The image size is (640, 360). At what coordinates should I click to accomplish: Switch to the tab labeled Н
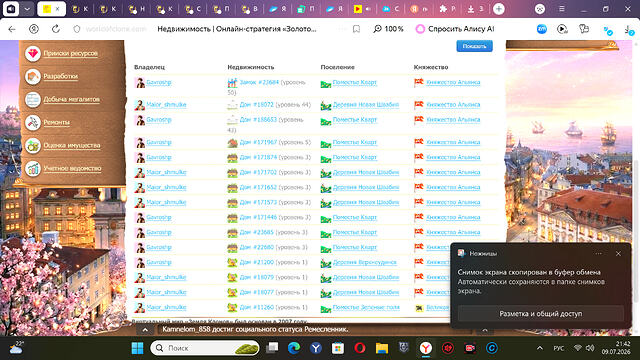(137, 9)
